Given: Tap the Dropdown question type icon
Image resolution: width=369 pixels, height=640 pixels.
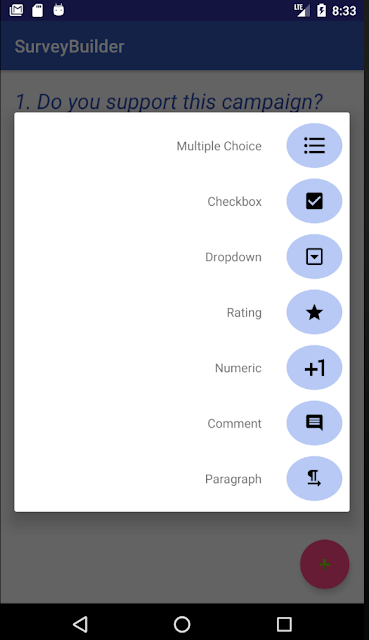Looking at the screenshot, I should 314,256.
